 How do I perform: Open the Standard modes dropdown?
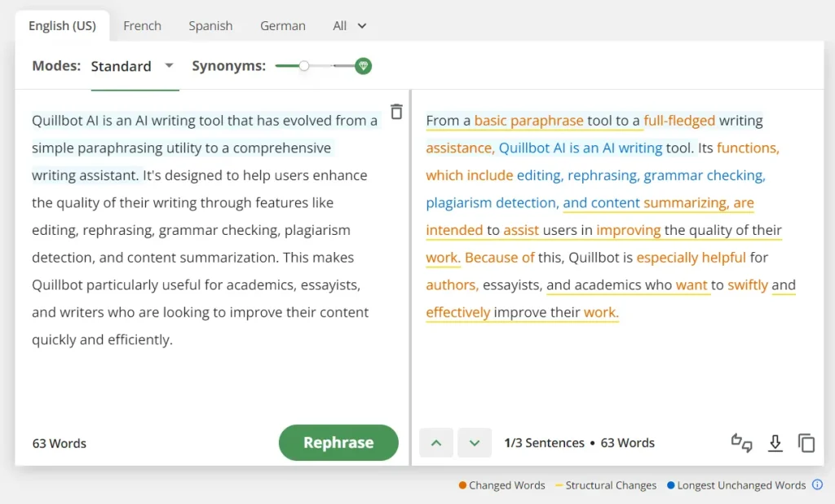(x=133, y=66)
